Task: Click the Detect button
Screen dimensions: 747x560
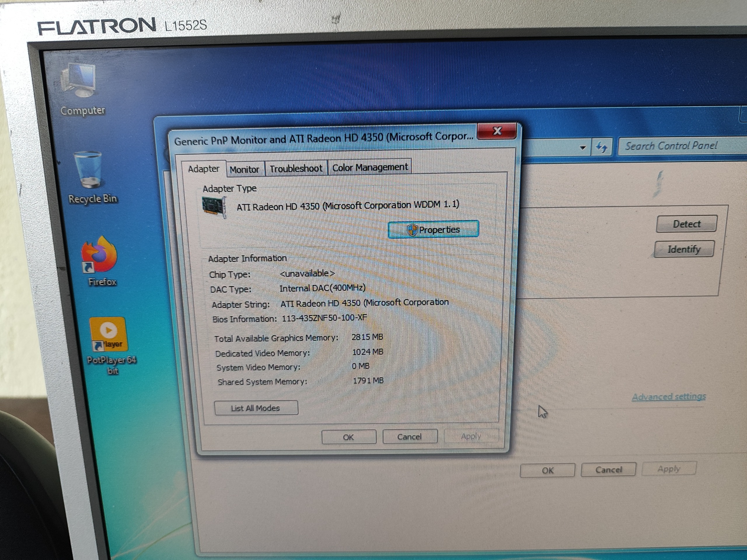Action: coord(686,224)
